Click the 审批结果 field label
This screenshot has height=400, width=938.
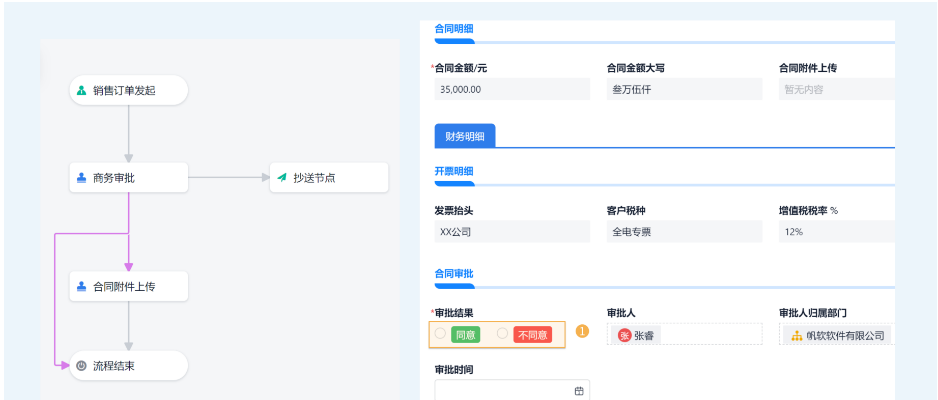tap(455, 313)
